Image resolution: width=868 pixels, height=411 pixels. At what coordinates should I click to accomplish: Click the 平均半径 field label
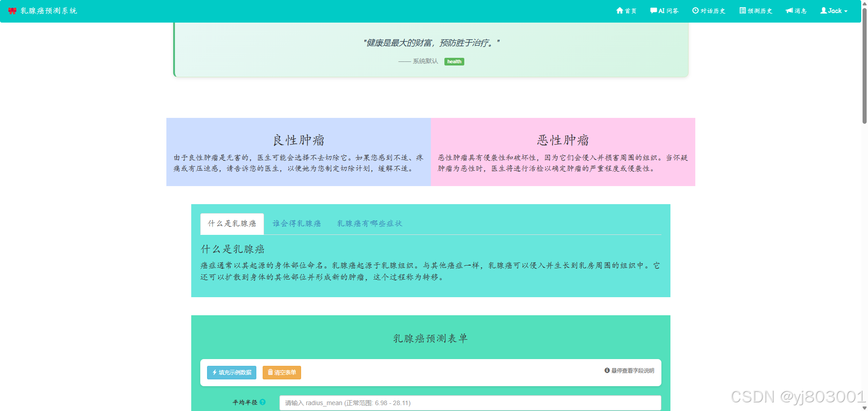tap(245, 402)
